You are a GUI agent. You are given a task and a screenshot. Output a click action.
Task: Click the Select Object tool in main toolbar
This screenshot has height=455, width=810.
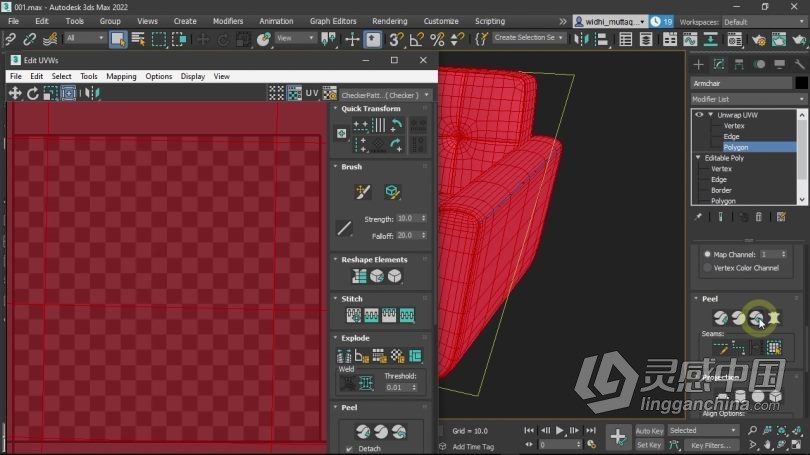[118, 39]
